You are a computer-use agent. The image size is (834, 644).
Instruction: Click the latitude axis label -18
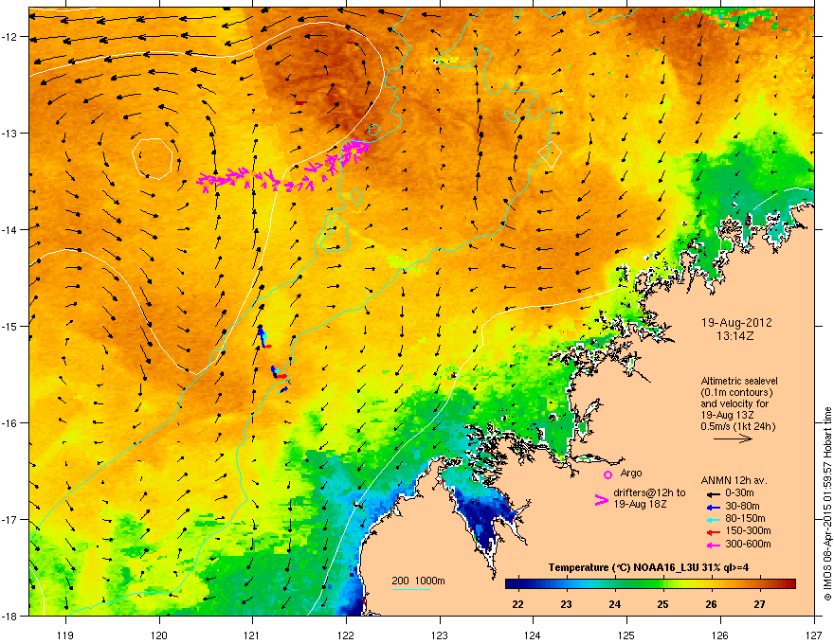[9, 616]
